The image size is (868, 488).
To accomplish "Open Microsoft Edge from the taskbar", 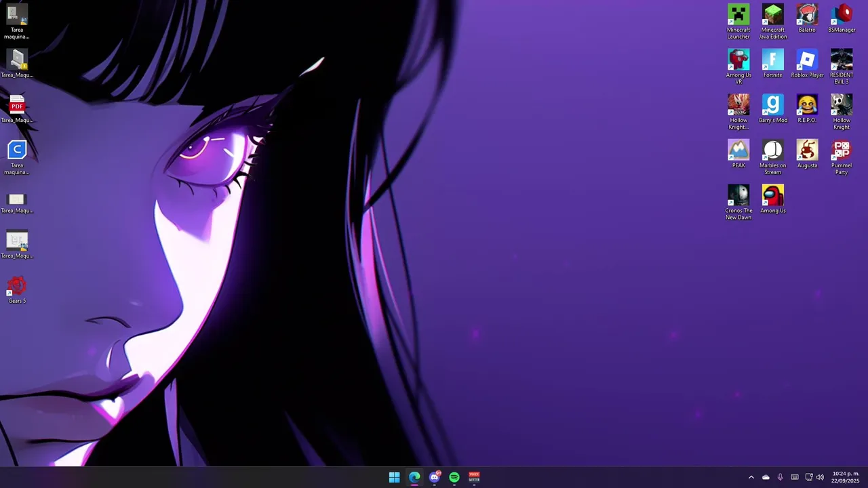I will tap(414, 477).
